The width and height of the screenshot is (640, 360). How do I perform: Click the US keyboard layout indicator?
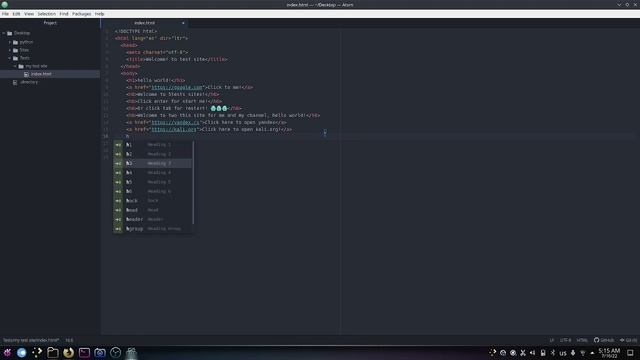[563, 353]
